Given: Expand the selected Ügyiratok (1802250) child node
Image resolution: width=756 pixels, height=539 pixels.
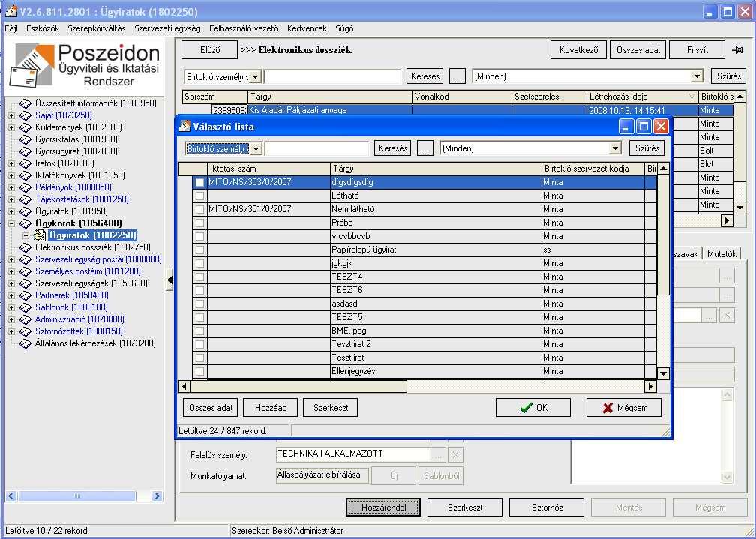Looking at the screenshot, I should 26,235.
